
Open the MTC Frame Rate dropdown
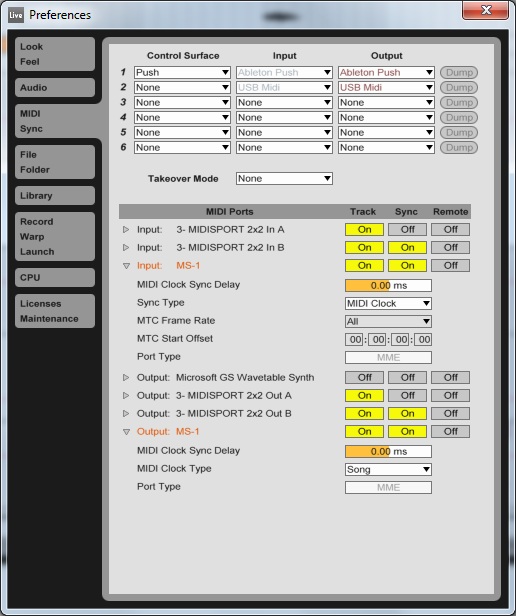(x=388, y=322)
